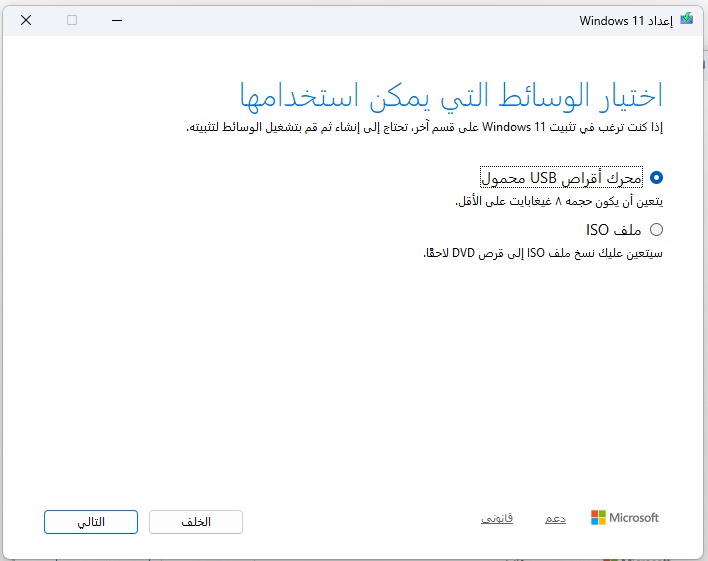Open the قانوني (Legal) link
This screenshot has height=561, width=708.
[x=497, y=518]
